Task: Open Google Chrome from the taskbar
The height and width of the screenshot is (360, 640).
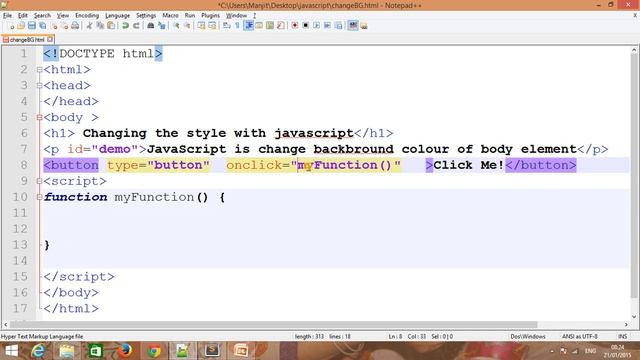Action: (154, 351)
